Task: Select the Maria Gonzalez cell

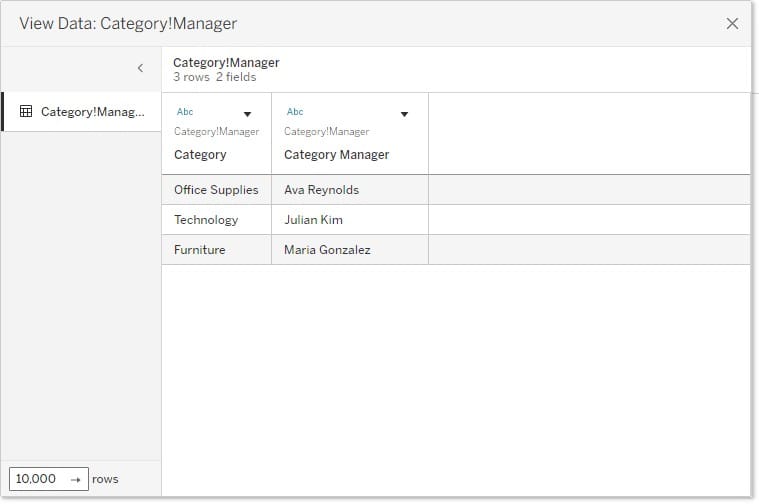Action: [327, 250]
